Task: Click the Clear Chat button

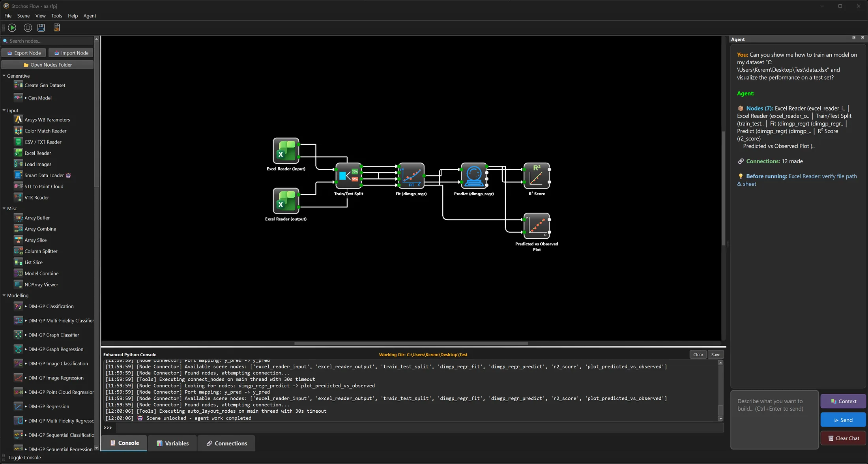Action: point(843,438)
